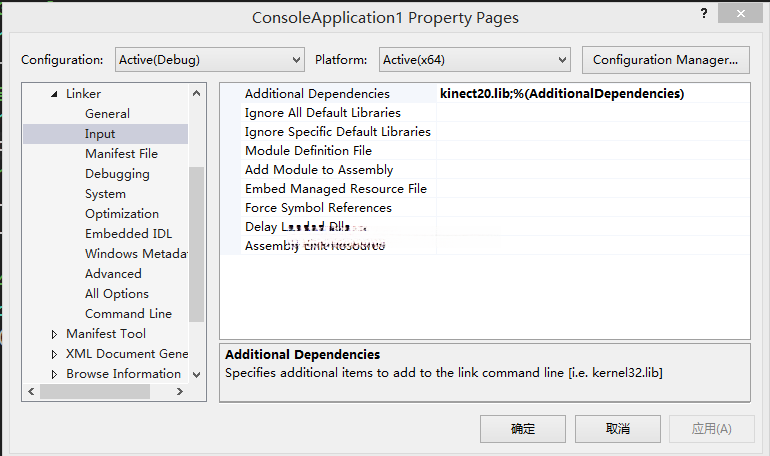Select the Optimization page
770x456 pixels.
[x=121, y=214]
